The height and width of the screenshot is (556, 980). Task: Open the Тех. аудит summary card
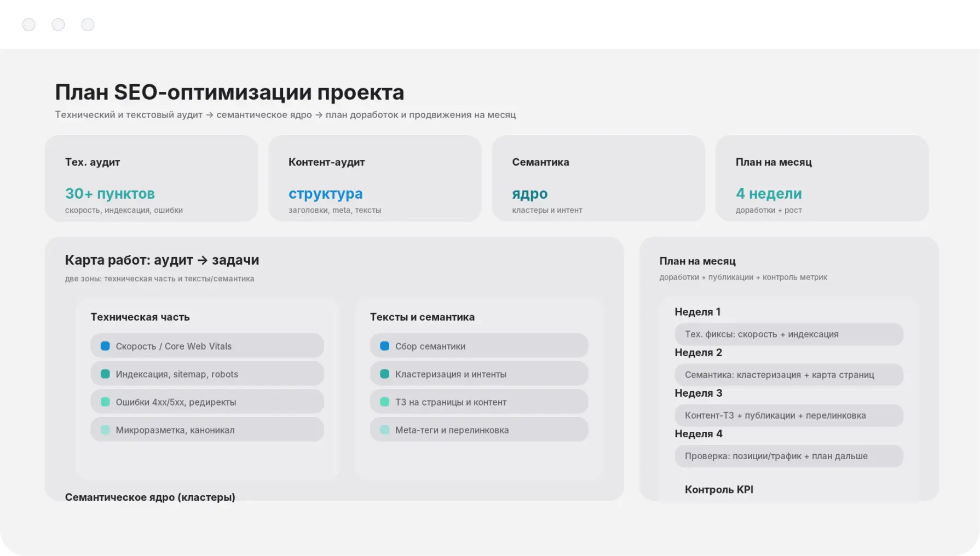[151, 178]
